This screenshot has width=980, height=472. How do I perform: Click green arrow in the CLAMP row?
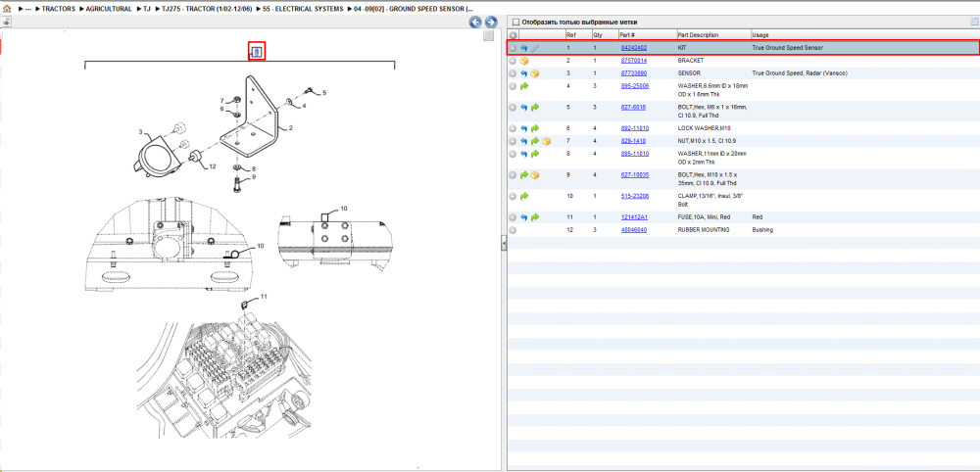click(524, 196)
